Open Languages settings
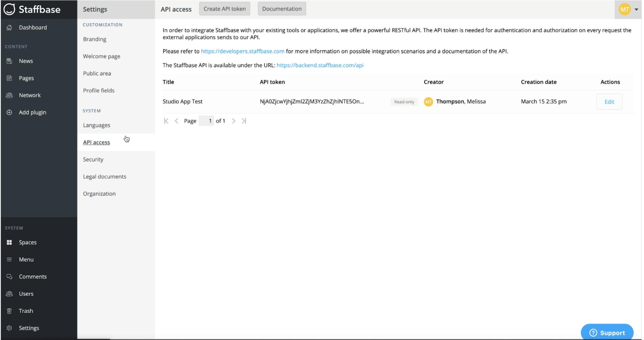 (x=96, y=125)
